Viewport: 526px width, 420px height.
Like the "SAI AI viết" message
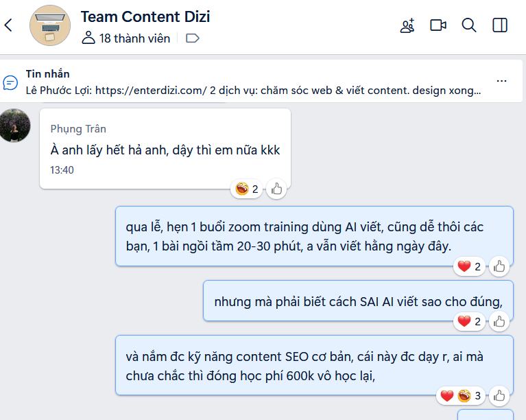pos(499,320)
